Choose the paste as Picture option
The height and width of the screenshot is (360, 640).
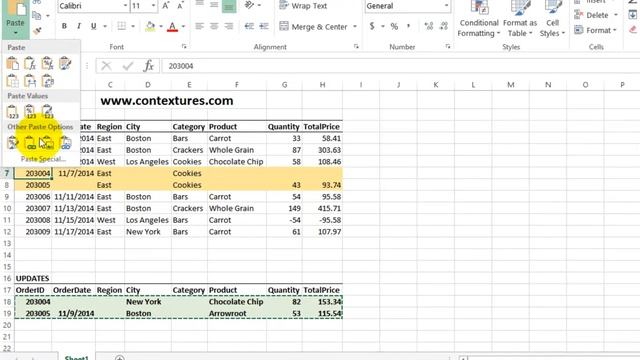(x=48, y=143)
